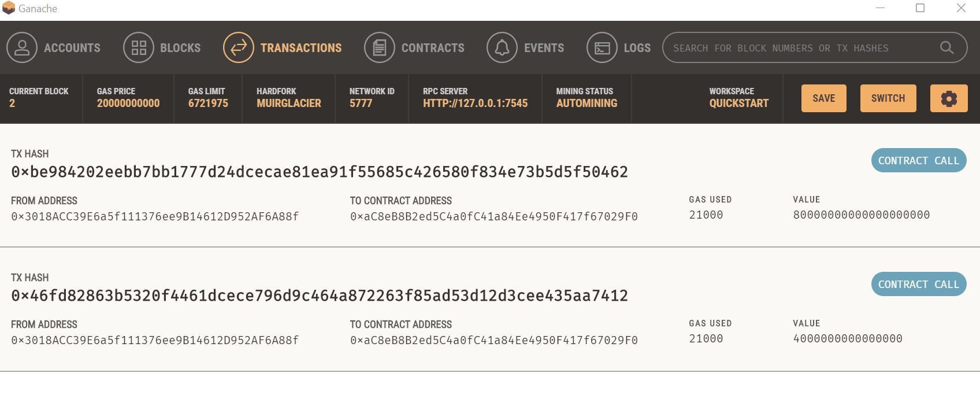Open transaction hash 0x46fd82863b5320f4...
The image size is (980, 406).
point(320,296)
